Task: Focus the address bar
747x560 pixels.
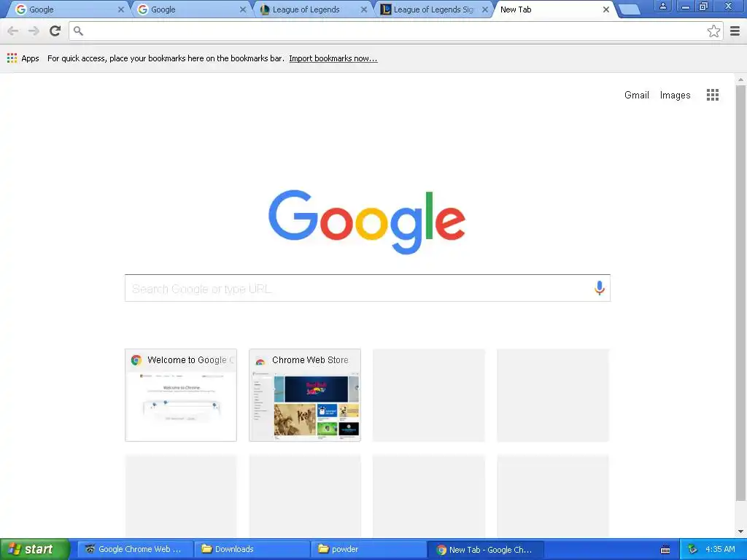Action: click(x=395, y=31)
